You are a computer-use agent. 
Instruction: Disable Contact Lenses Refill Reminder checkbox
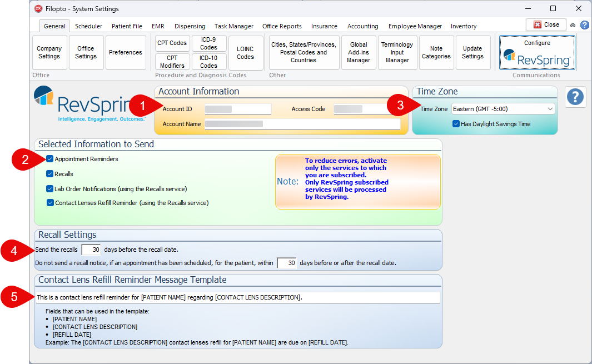(50, 203)
